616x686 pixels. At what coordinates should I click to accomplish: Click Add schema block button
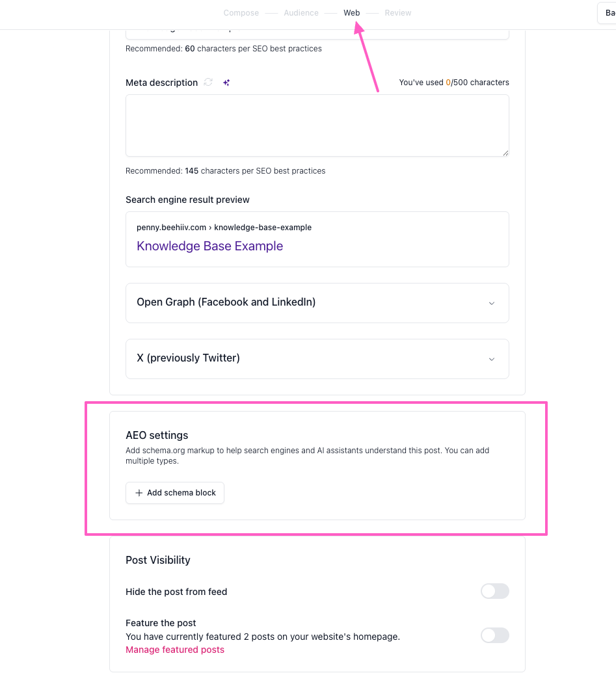click(x=175, y=493)
